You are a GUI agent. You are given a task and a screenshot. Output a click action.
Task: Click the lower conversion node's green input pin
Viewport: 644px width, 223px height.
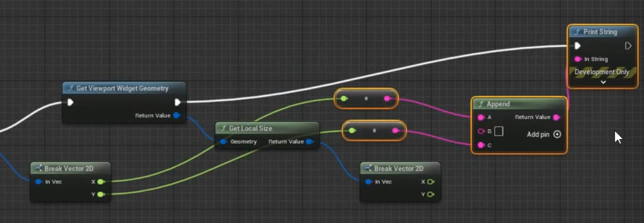[352, 131]
